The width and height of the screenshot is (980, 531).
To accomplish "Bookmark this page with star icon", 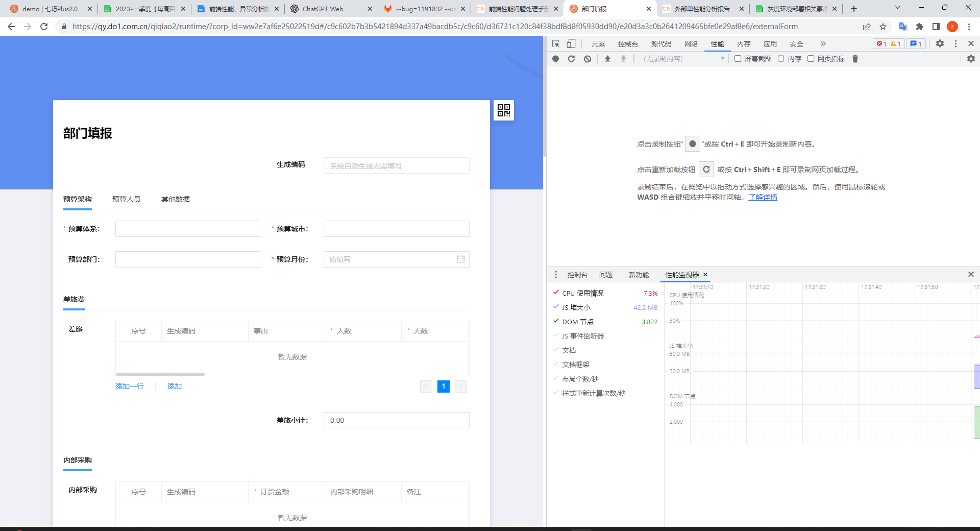I will click(883, 27).
